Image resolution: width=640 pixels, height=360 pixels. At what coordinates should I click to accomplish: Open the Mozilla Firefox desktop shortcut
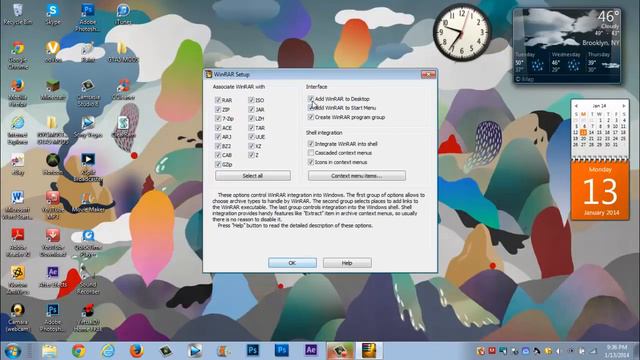tap(18, 93)
